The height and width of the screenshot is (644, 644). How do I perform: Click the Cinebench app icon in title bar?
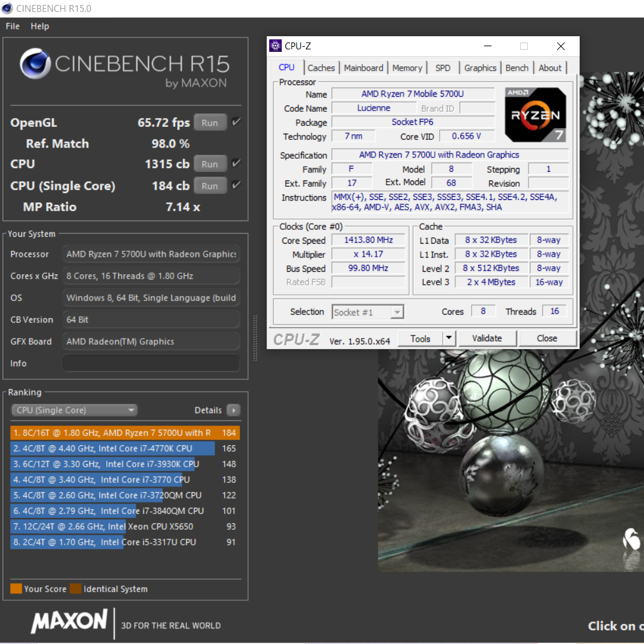[7, 8]
